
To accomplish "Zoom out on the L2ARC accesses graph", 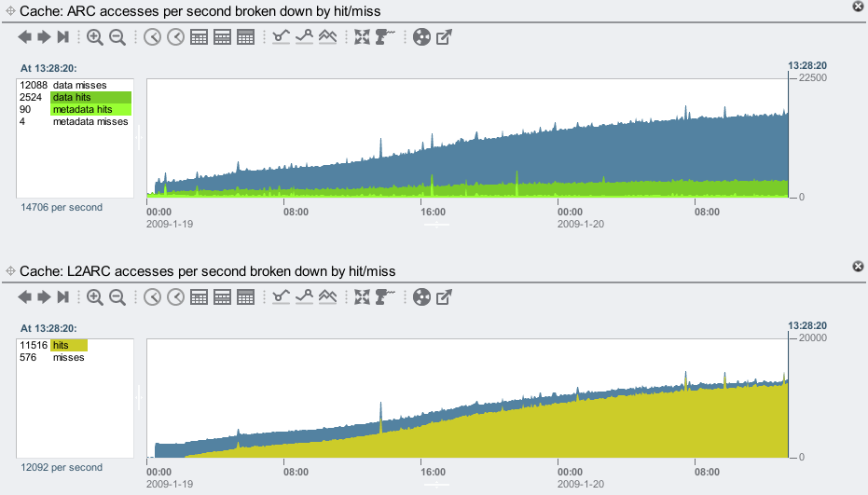I will (117, 297).
